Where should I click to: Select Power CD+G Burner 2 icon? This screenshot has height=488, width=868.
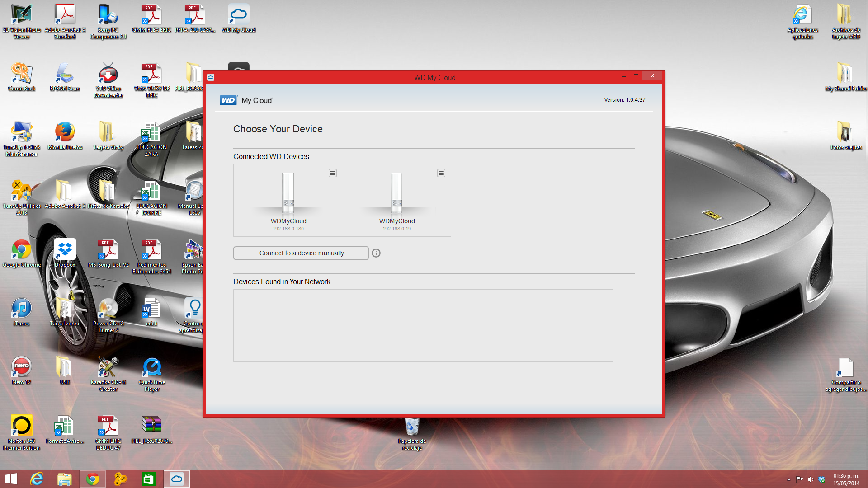click(108, 315)
